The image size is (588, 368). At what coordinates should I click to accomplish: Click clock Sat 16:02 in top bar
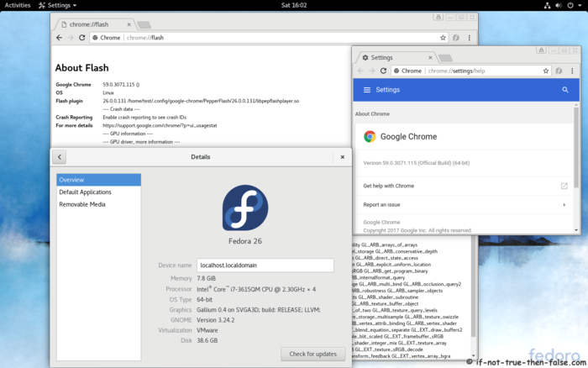coord(294,5)
